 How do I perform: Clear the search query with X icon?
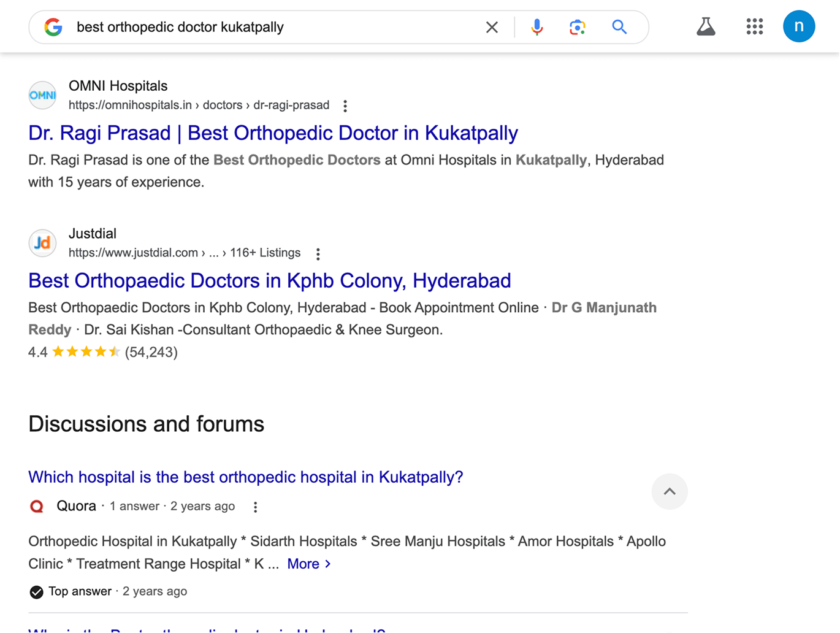click(492, 27)
